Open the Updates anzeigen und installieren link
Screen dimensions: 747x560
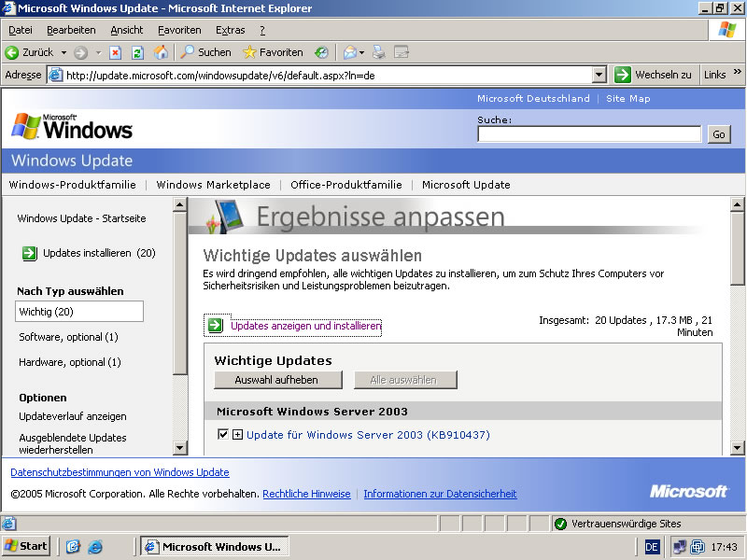tap(305, 326)
